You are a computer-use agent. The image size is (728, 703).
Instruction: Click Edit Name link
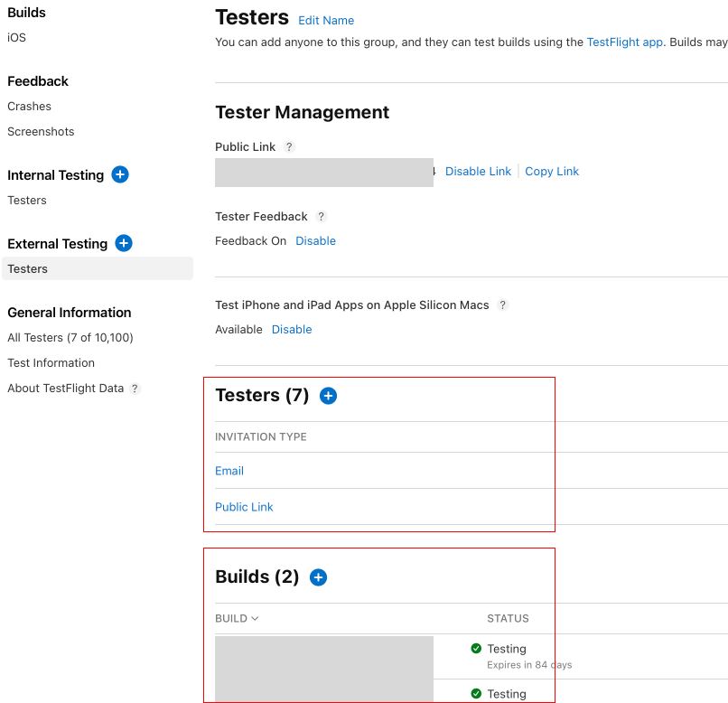coord(326,21)
